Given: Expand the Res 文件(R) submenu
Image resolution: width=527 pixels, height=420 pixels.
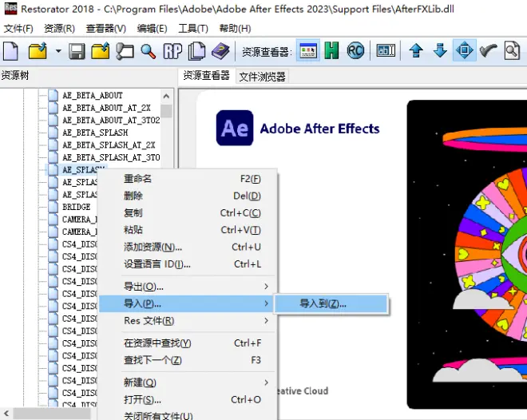Looking at the screenshot, I should (x=188, y=321).
